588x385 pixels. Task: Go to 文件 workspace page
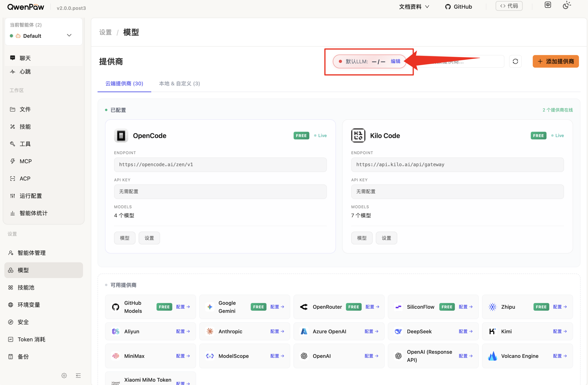(x=43, y=109)
